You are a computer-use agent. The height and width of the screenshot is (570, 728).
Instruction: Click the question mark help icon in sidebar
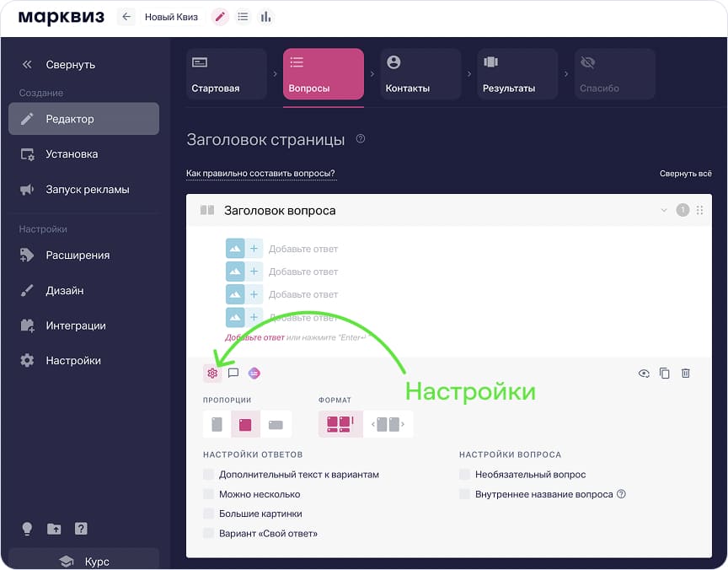pos(81,529)
